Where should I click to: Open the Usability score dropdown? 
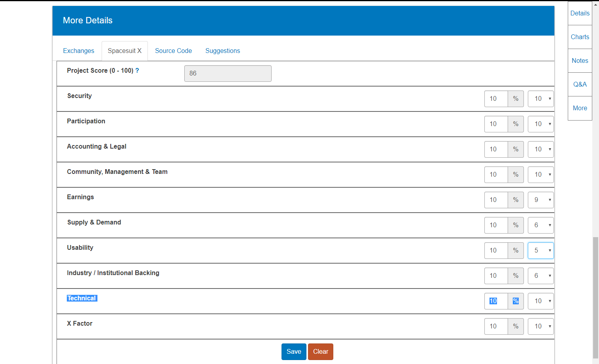[x=540, y=251]
